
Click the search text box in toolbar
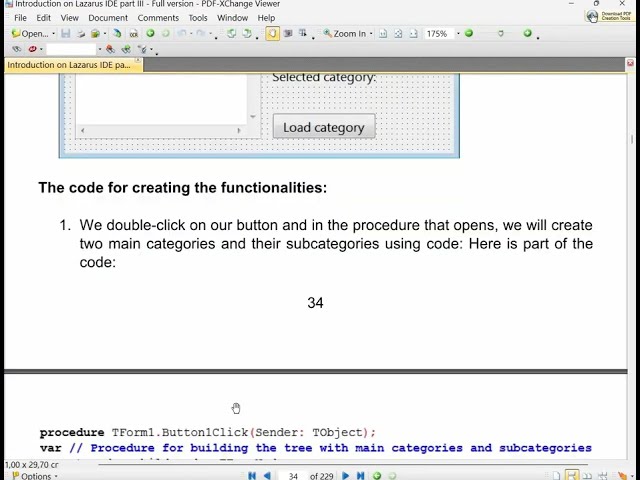(71, 49)
